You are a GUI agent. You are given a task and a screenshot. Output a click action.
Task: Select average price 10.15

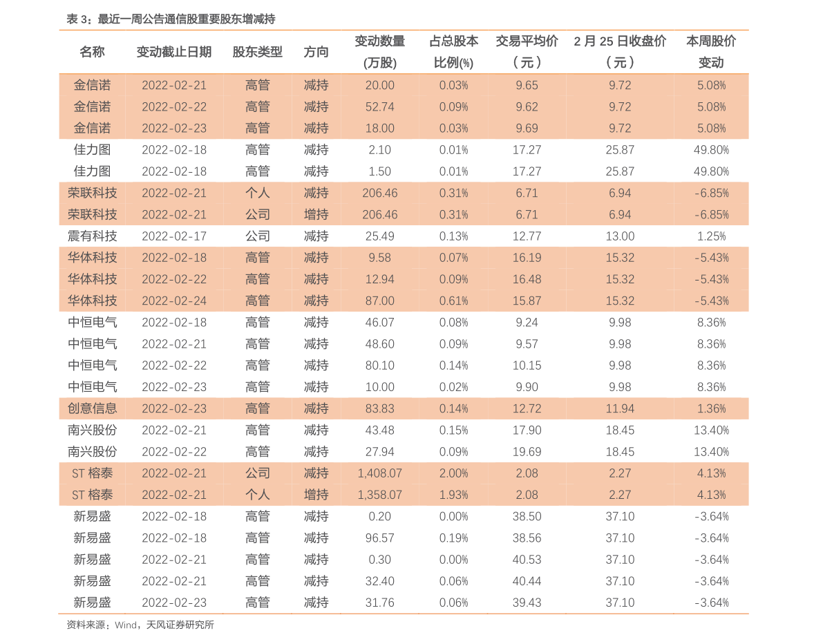click(x=527, y=366)
